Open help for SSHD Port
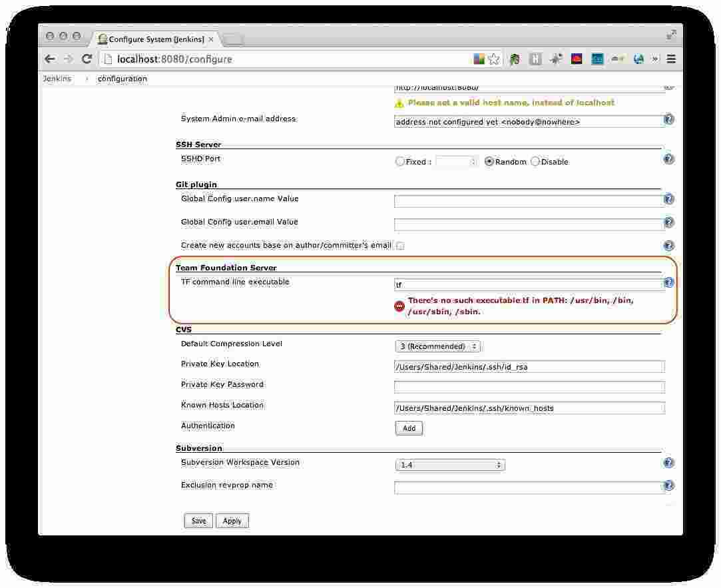 [668, 159]
